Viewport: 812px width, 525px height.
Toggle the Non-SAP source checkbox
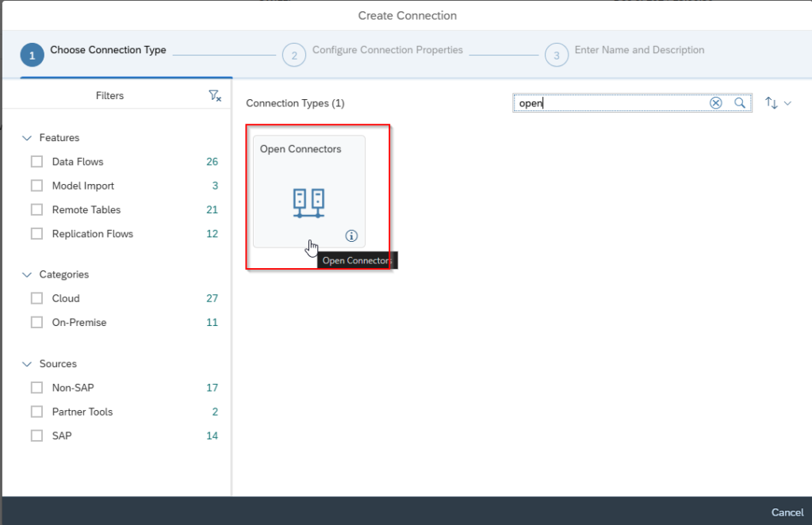(x=36, y=388)
